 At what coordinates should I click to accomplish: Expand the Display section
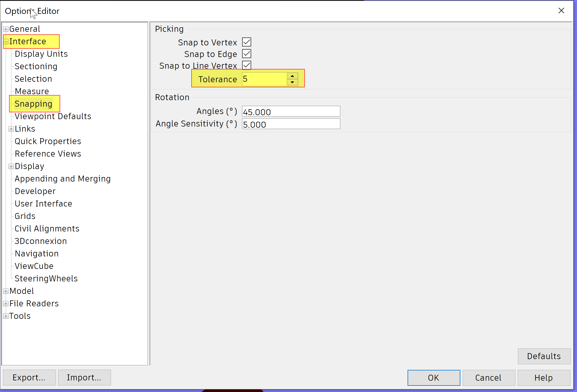coord(11,166)
